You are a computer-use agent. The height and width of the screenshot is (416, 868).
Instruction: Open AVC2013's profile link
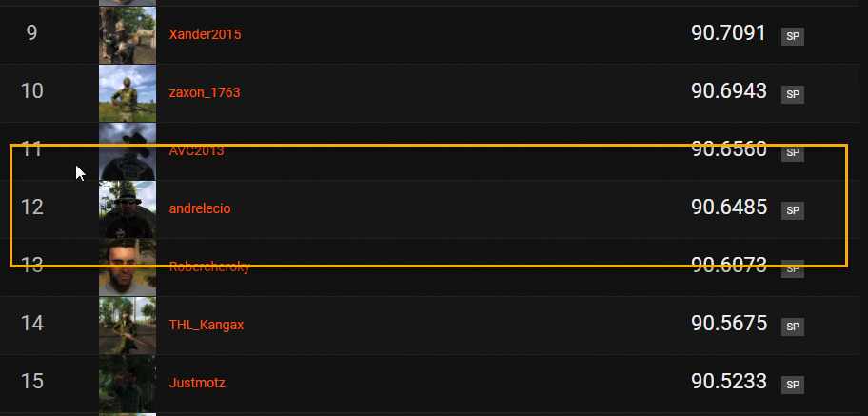click(197, 151)
